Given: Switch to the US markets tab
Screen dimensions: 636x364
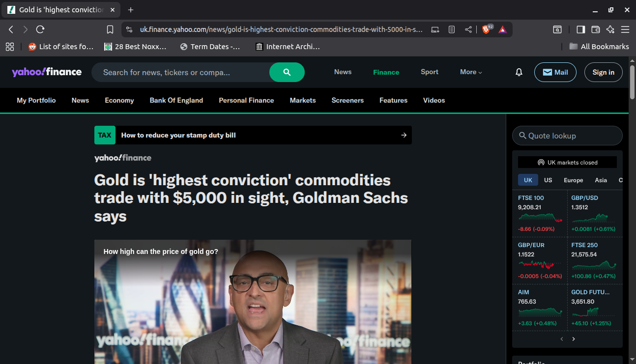Looking at the screenshot, I should [x=548, y=180].
